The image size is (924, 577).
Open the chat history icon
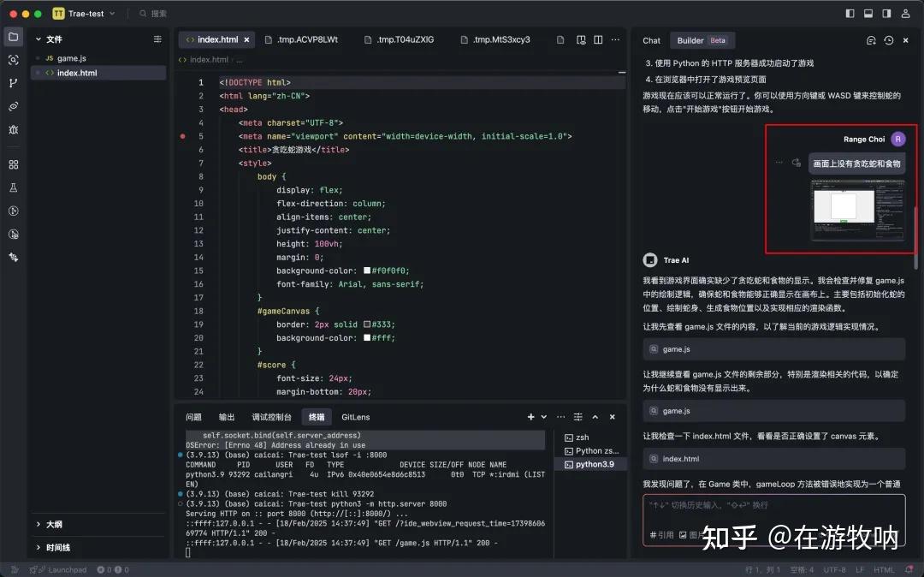click(x=888, y=40)
